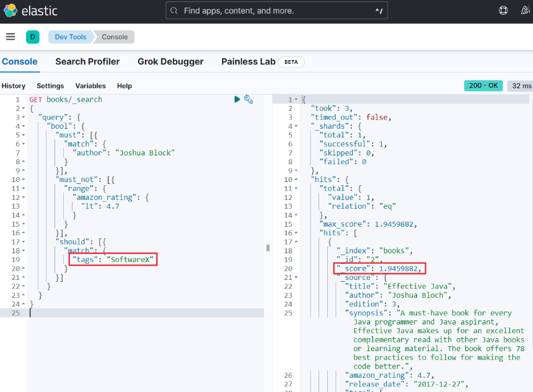Click the "lt": 4.7 value line

(x=100, y=206)
